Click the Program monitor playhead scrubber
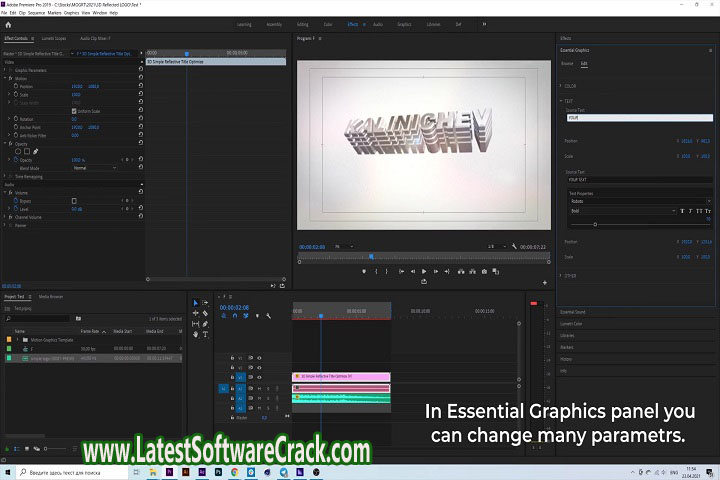 click(x=371, y=256)
